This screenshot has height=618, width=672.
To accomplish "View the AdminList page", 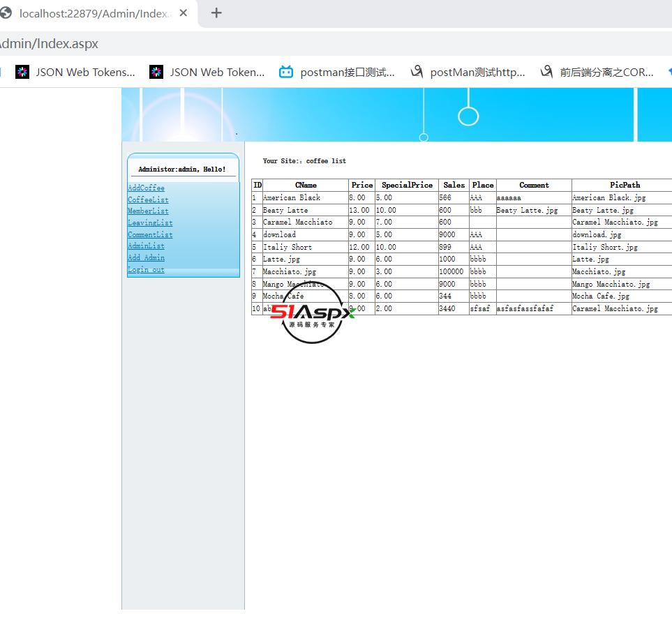I will pyautogui.click(x=146, y=246).
